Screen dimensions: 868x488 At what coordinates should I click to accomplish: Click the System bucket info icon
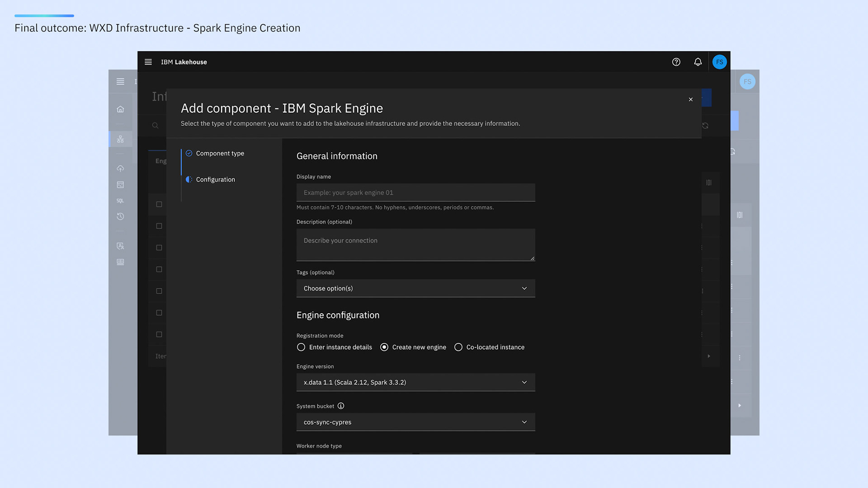click(x=341, y=406)
